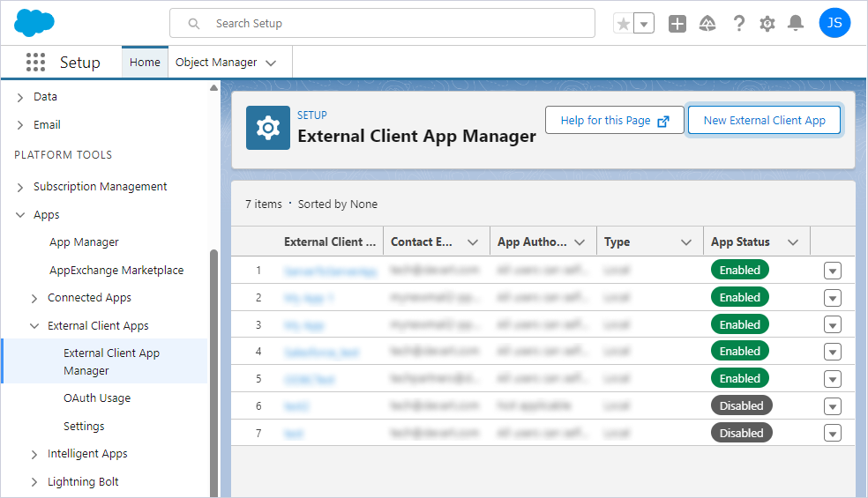Open App Status column dropdown chevron
The image size is (868, 498).
tap(793, 242)
